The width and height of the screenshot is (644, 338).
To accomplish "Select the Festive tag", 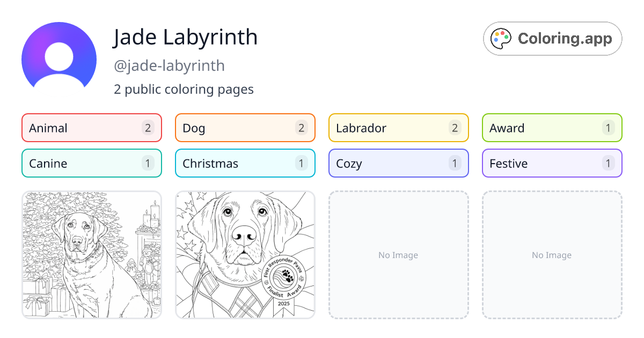I will click(552, 163).
